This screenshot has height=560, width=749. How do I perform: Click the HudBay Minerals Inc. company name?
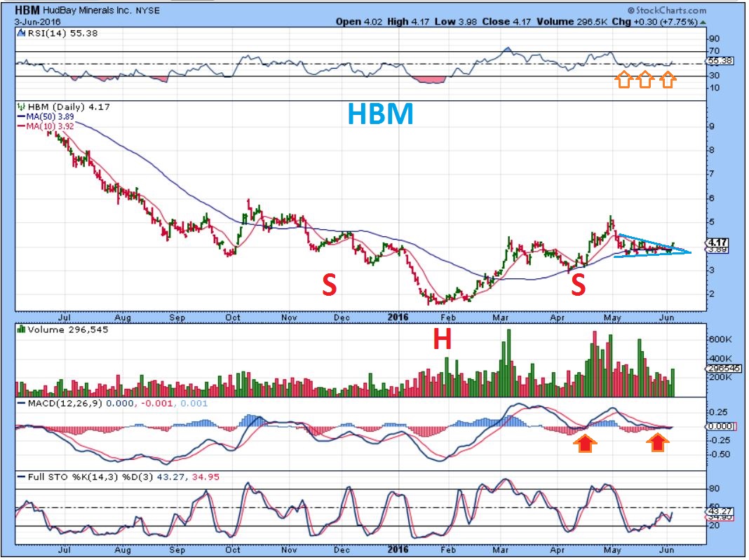pyautogui.click(x=88, y=10)
